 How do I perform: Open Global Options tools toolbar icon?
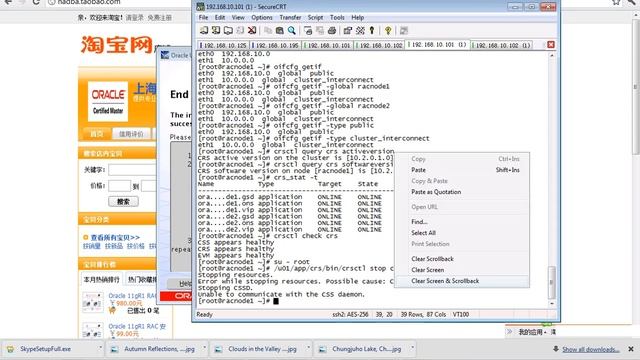point(360,30)
